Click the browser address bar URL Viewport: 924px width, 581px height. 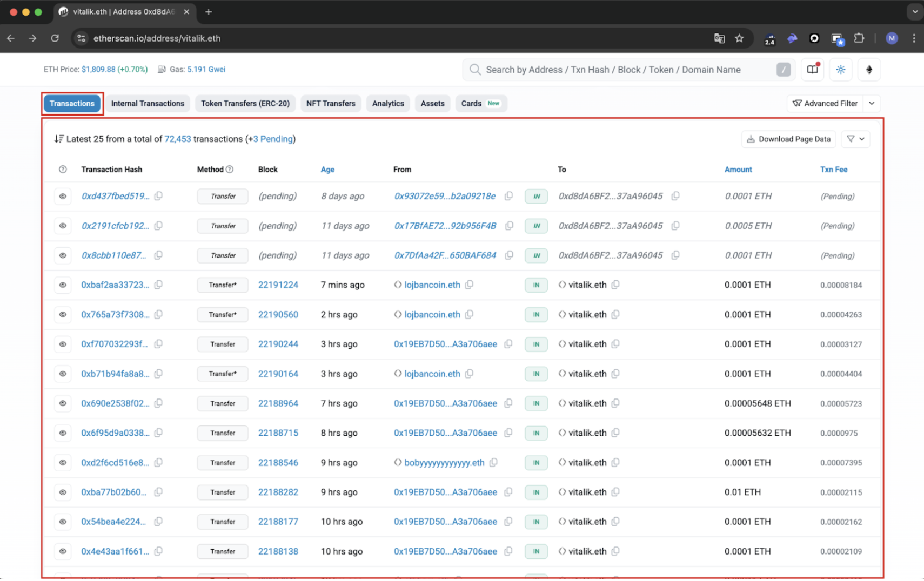[157, 38]
